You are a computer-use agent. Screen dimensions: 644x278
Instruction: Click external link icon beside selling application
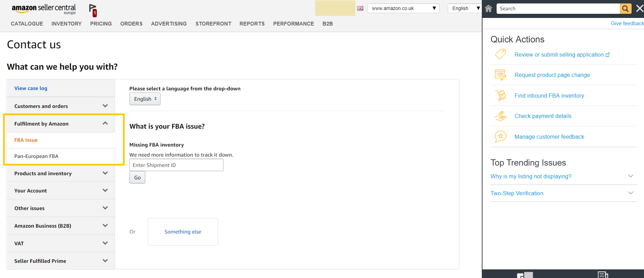(x=607, y=55)
